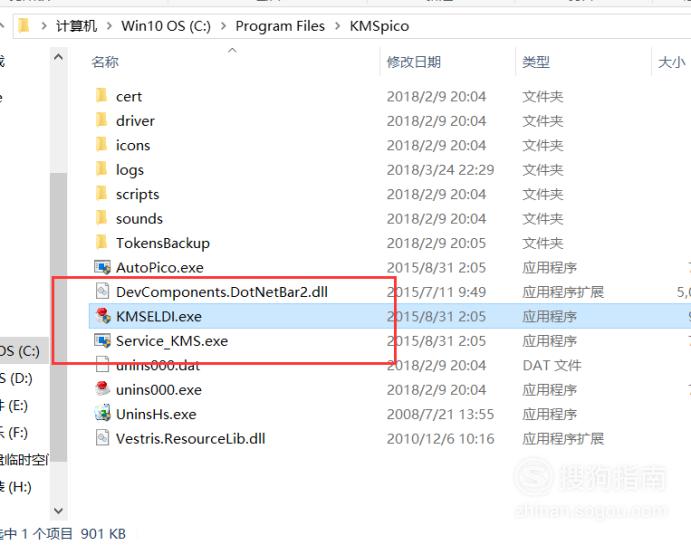Click TokensBackup date 2018/2/9 20:05

(436, 243)
